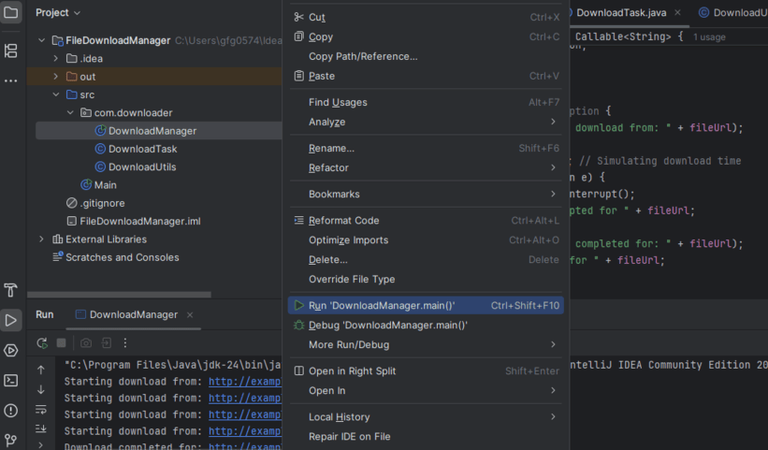Click the Stop process icon
Screen dimensions: 768x450
pos(62,343)
